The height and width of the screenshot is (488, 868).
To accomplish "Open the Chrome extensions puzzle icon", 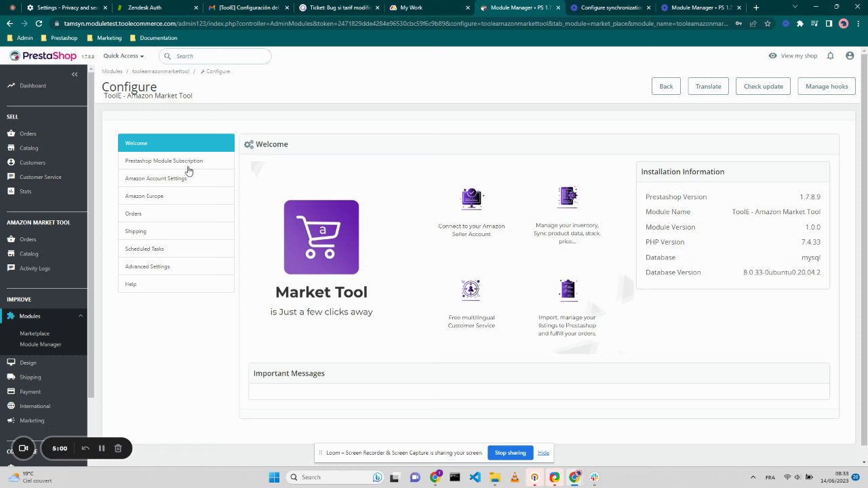I will pyautogui.click(x=800, y=23).
